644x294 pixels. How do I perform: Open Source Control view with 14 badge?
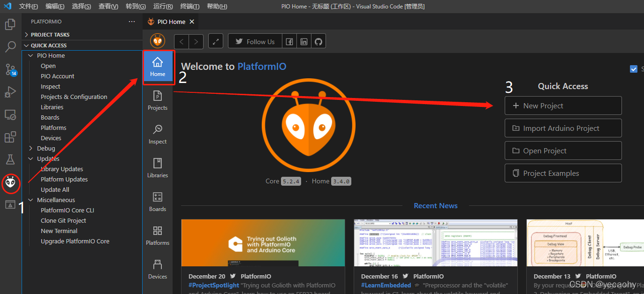tap(10, 70)
